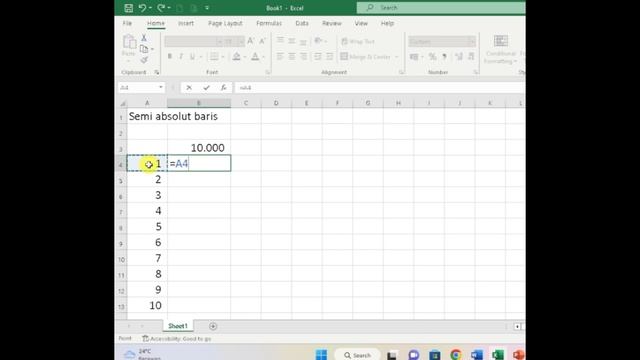Decrease font size with smaller A
The width and height of the screenshot is (640, 360).
(x=262, y=41)
